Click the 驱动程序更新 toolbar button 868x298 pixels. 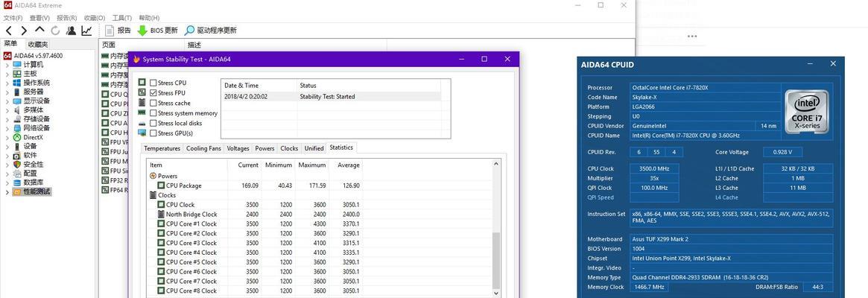point(210,31)
